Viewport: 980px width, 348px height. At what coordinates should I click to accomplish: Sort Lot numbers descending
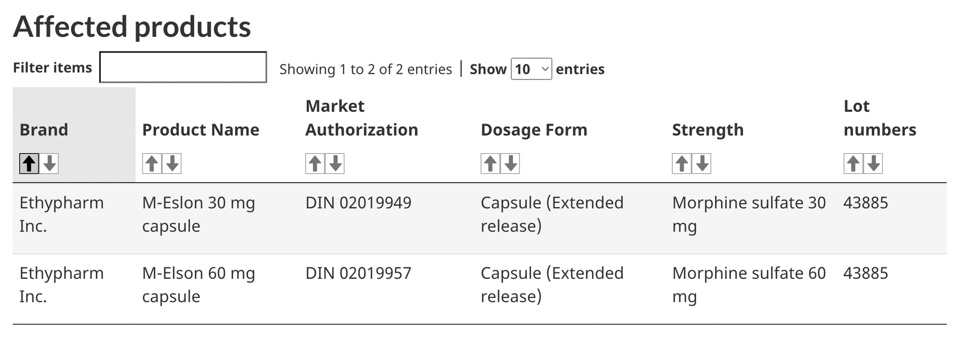873,164
